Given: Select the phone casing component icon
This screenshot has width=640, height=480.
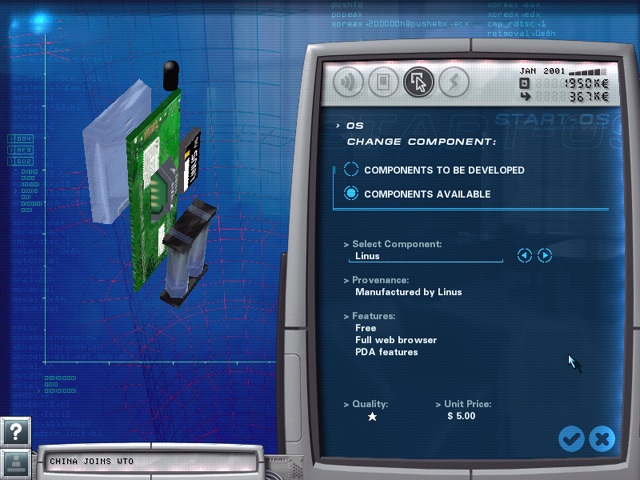Looking at the screenshot, I should 384,82.
